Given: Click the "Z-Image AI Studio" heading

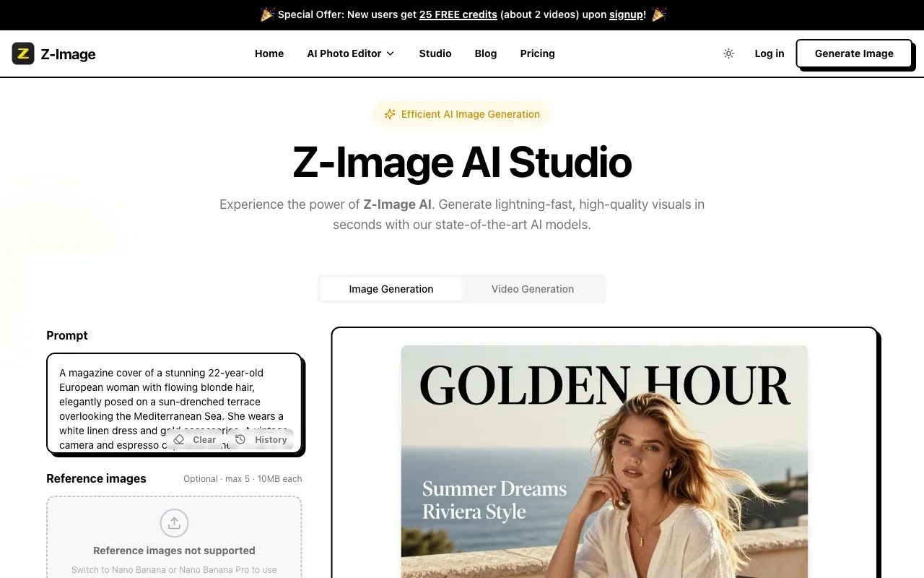Looking at the screenshot, I should pyautogui.click(x=462, y=162).
